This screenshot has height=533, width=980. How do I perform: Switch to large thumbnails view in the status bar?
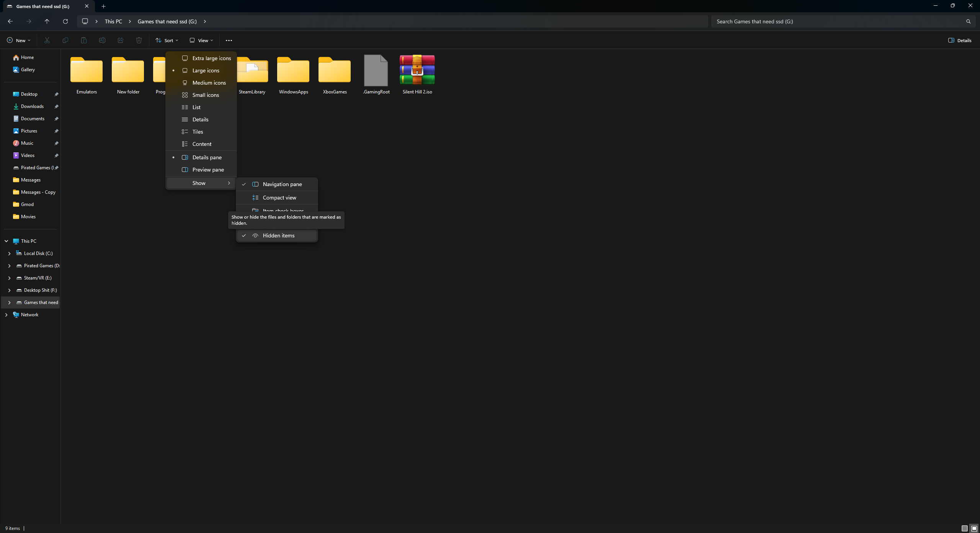pos(974,528)
